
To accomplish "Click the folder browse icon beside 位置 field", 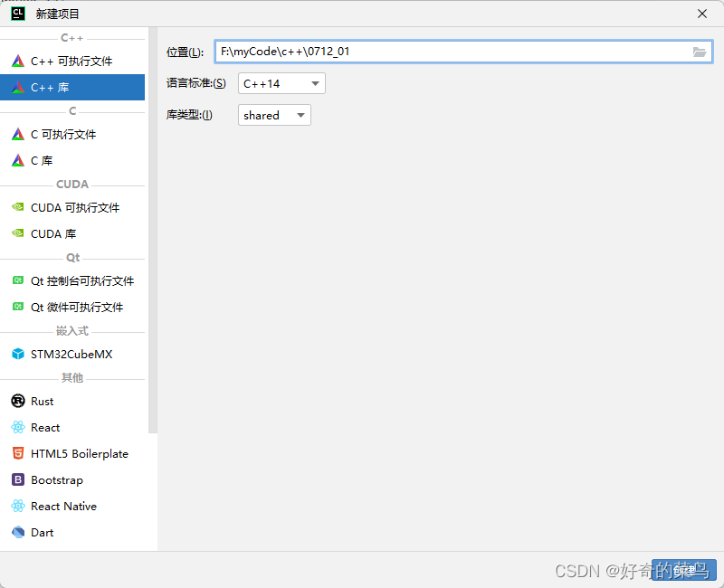I will click(699, 52).
